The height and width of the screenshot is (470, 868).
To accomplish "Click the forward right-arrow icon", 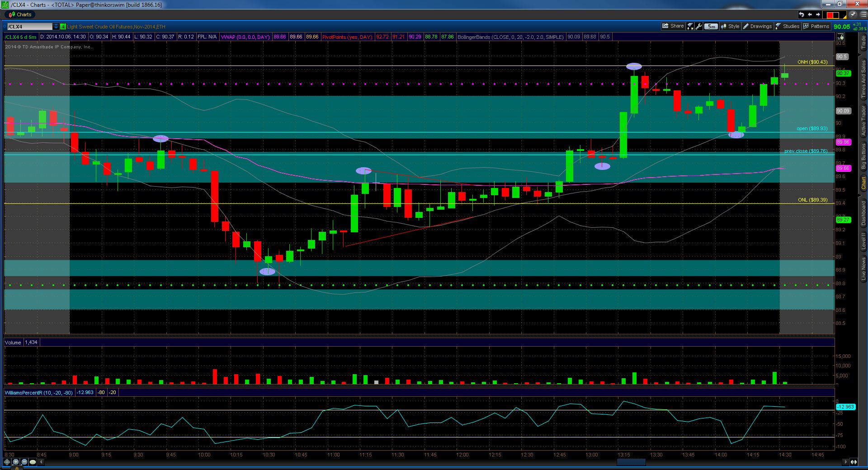I will coord(818,14).
